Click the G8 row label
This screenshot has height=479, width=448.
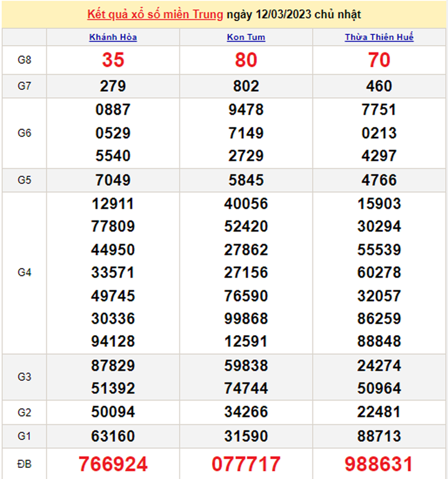(x=24, y=60)
